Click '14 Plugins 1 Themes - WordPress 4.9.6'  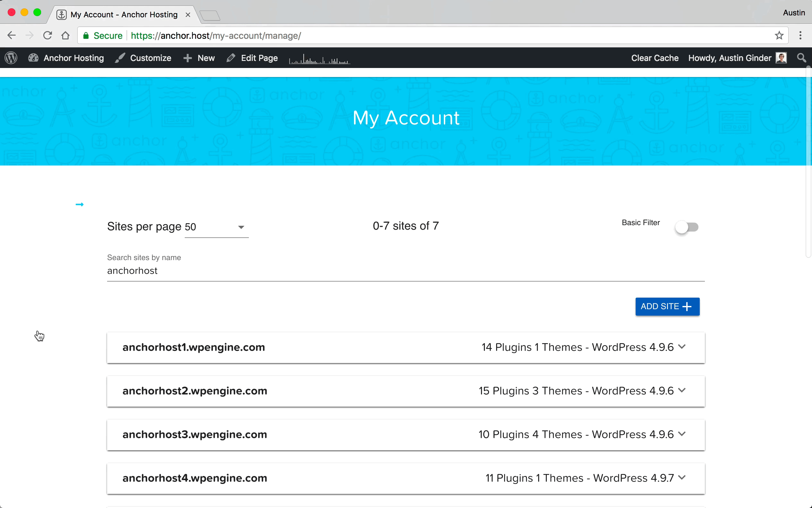pyautogui.click(x=578, y=347)
